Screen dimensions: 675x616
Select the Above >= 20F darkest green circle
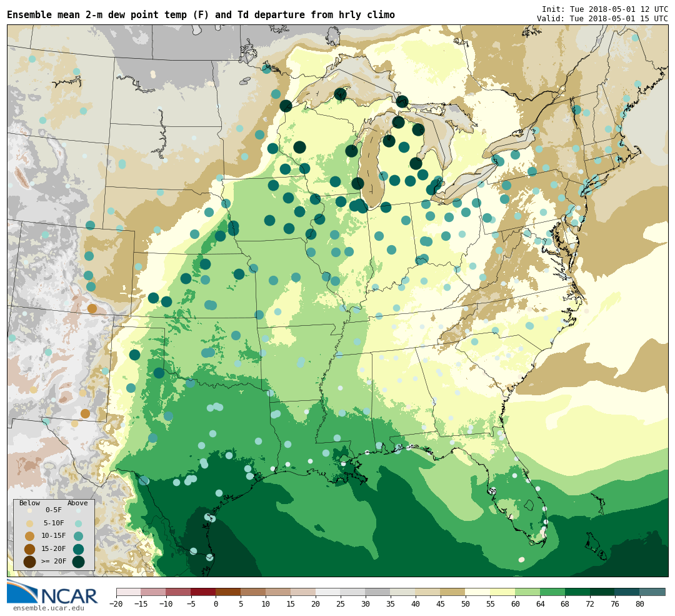pyautogui.click(x=78, y=562)
